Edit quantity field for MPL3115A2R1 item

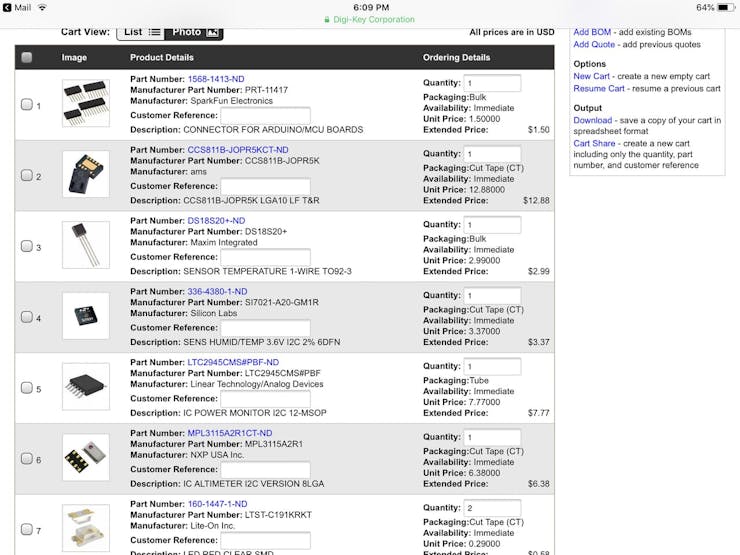click(x=492, y=437)
